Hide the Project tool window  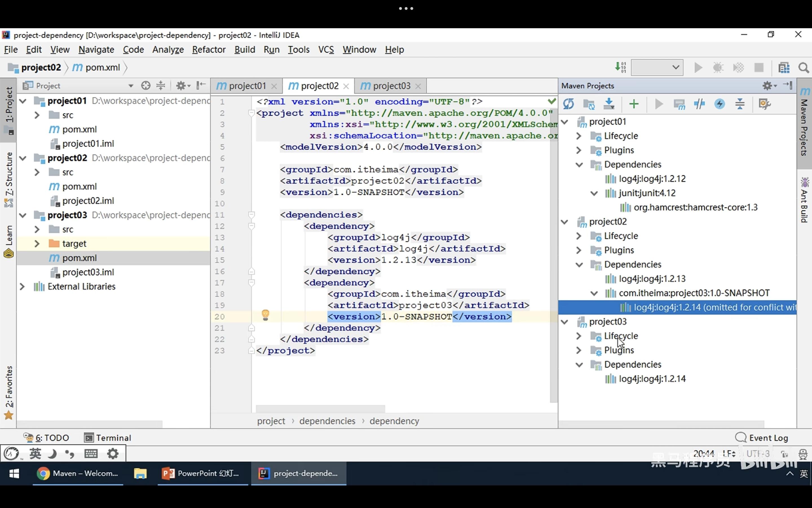[x=201, y=85]
